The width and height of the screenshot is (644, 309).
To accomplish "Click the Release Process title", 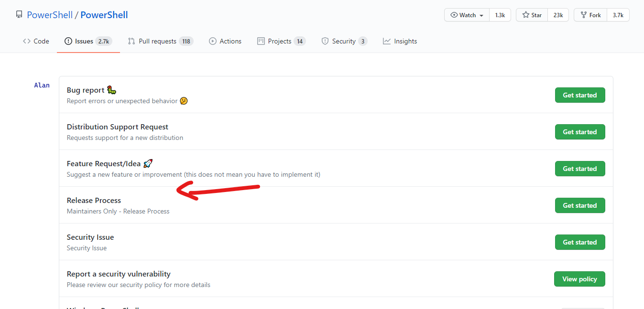I will (x=94, y=201).
